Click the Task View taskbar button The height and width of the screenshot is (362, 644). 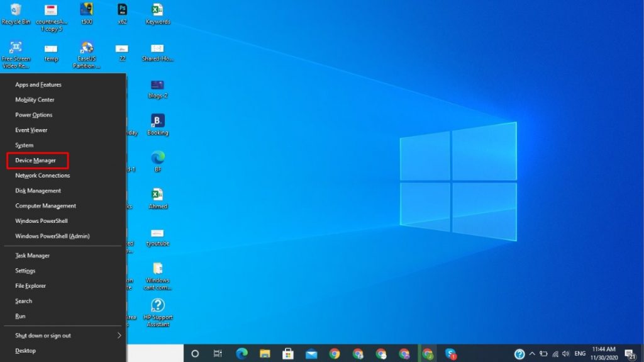click(x=218, y=353)
